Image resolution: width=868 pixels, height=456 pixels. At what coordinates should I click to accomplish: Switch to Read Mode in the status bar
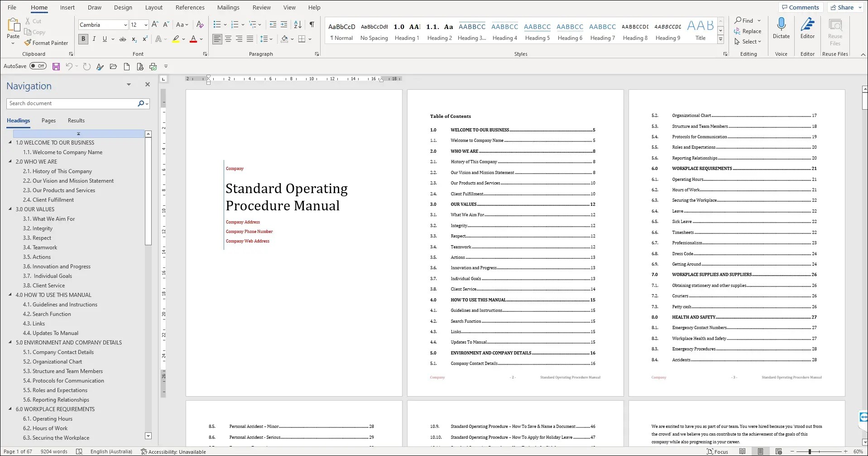(742, 451)
